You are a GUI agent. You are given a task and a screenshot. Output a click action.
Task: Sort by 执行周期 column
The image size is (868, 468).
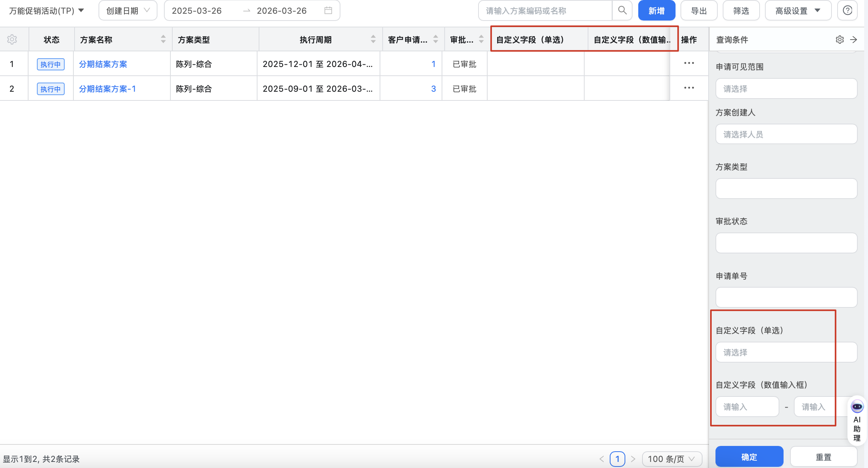pos(373,39)
